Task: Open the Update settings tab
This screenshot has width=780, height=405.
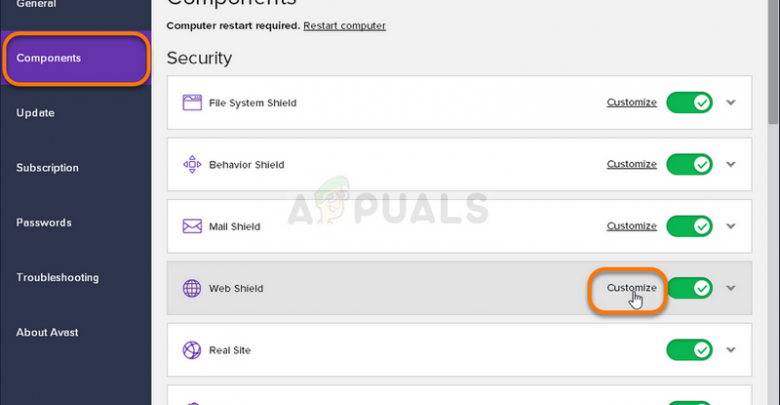Action: (x=36, y=113)
